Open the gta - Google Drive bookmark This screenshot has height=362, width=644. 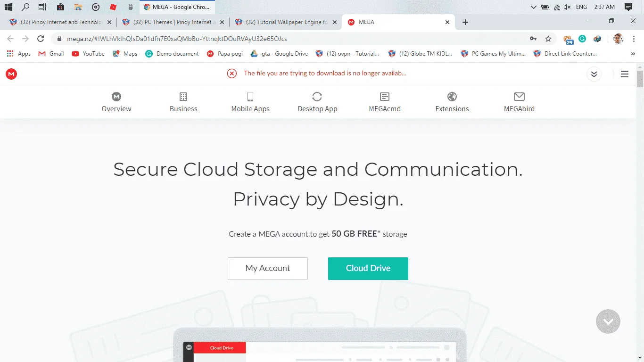tap(279, 54)
